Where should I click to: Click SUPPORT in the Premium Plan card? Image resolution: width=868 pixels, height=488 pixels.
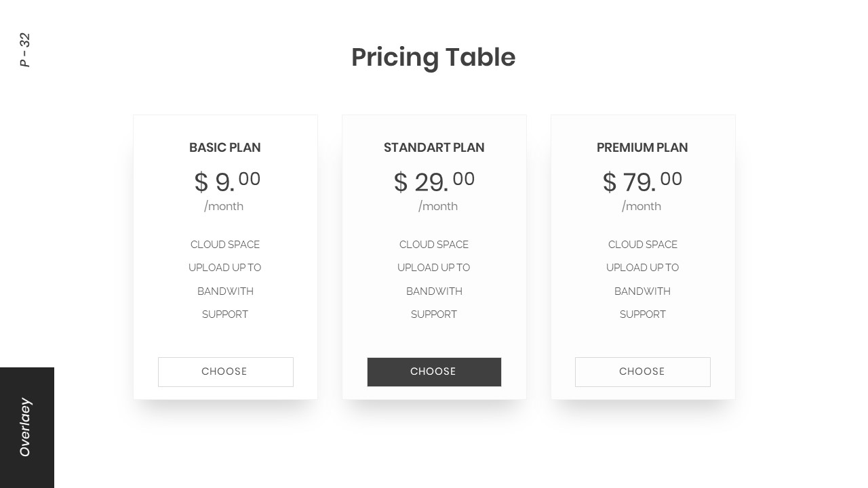642,314
